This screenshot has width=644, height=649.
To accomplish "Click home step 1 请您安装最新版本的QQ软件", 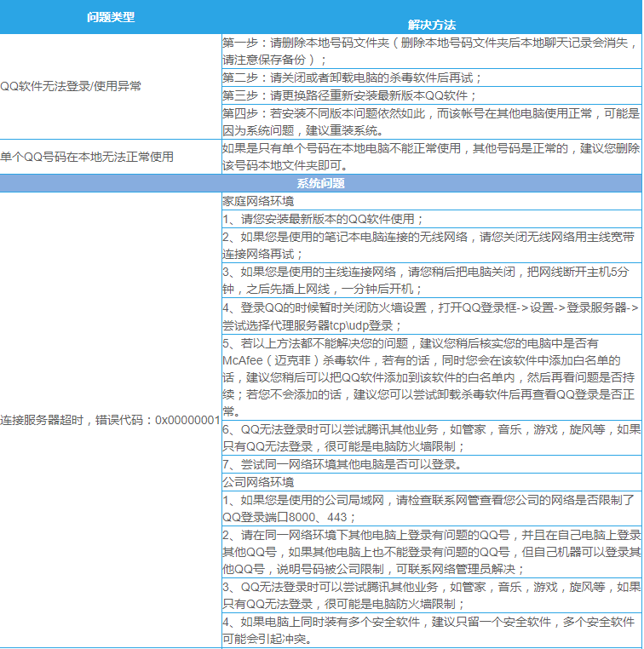I will (432, 219).
